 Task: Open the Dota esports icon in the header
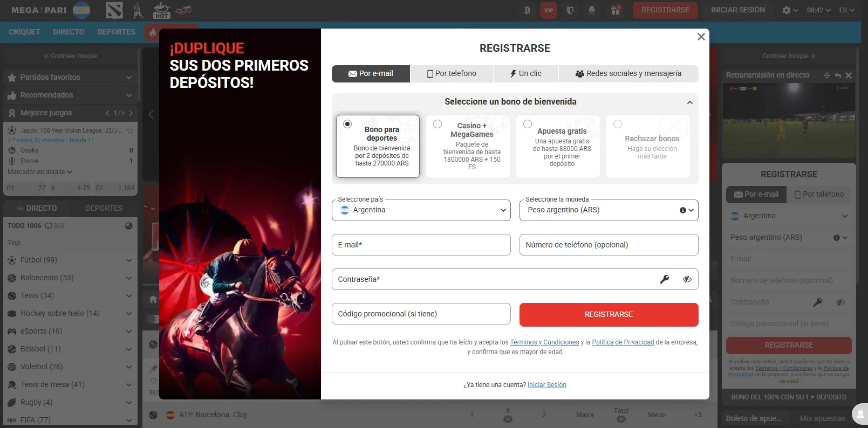114,10
